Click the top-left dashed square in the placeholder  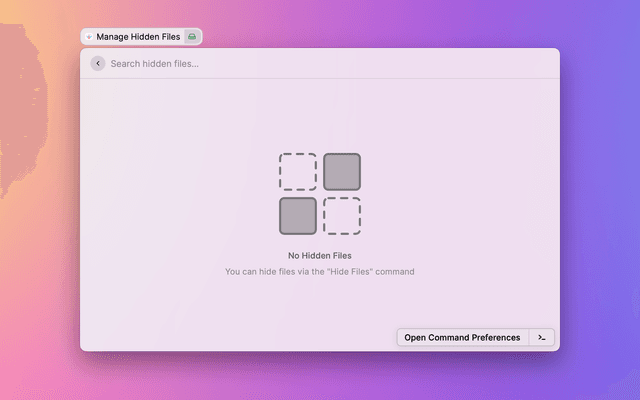(297, 172)
